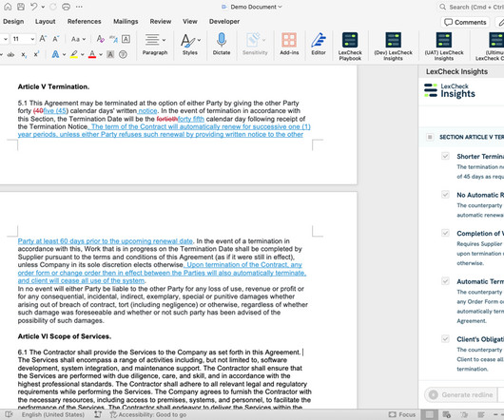Image resolution: width=504 pixels, height=420 pixels.
Task: Open the (UAT) LexCheck Insights add-in
Action: click(444, 47)
